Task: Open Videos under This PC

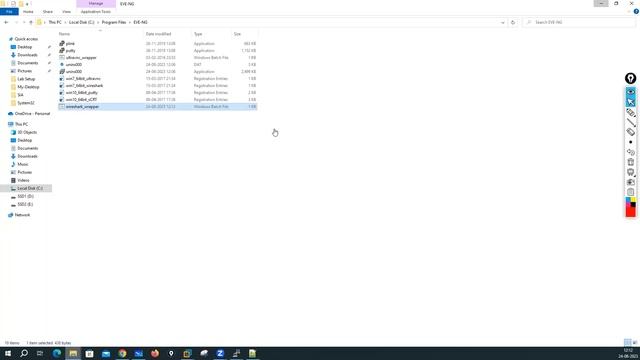Action: (23, 180)
